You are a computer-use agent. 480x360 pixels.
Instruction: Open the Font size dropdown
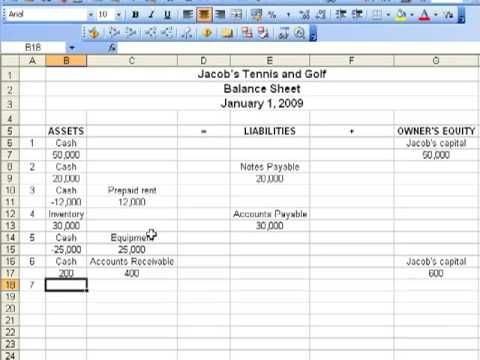(118, 15)
